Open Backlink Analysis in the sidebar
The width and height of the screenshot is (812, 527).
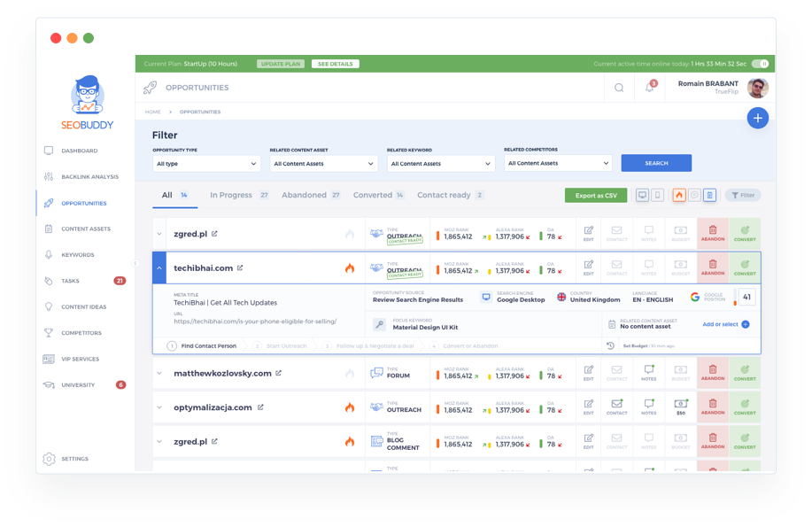click(81, 177)
